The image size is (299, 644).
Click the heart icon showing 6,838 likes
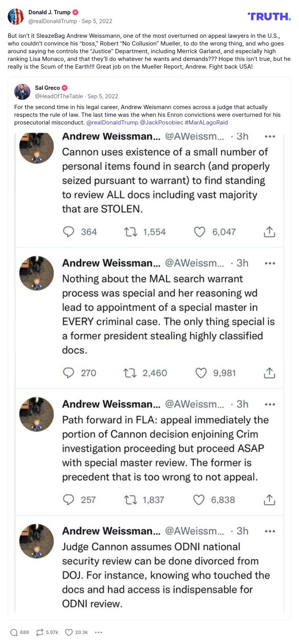(199, 500)
